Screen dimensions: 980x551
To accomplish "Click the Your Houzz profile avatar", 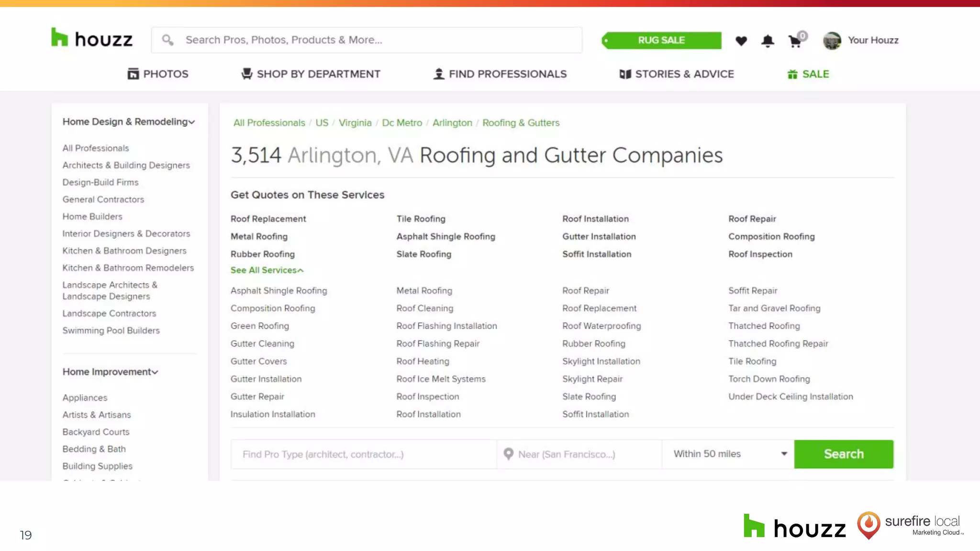I will coord(832,41).
